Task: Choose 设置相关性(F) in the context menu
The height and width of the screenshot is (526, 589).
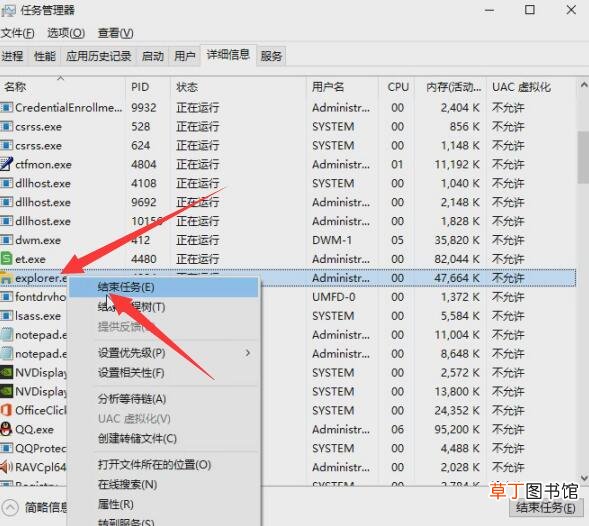Action: coord(164,373)
